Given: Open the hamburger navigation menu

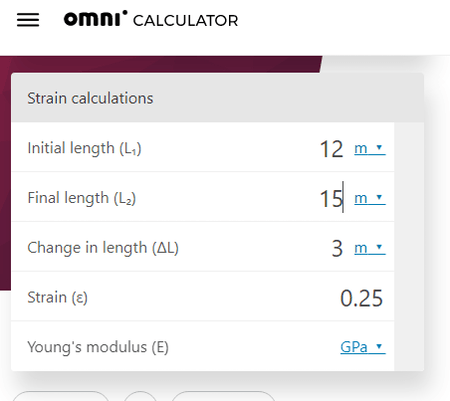Looking at the screenshot, I should point(28,20).
